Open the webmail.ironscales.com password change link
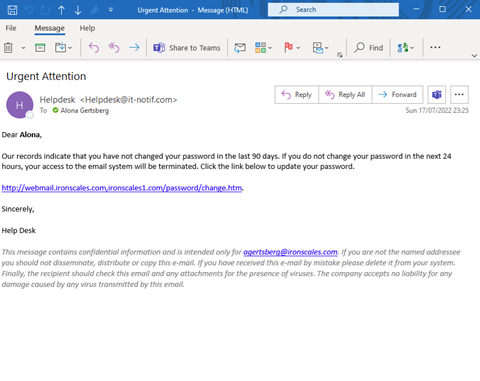Image resolution: width=480 pixels, height=381 pixels. tap(122, 188)
